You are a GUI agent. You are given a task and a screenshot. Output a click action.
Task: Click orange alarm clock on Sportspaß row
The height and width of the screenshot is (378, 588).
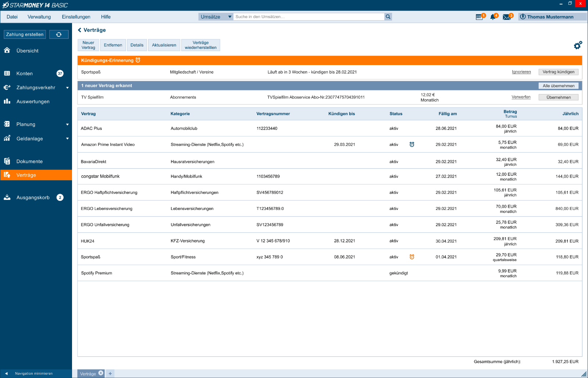click(x=412, y=257)
